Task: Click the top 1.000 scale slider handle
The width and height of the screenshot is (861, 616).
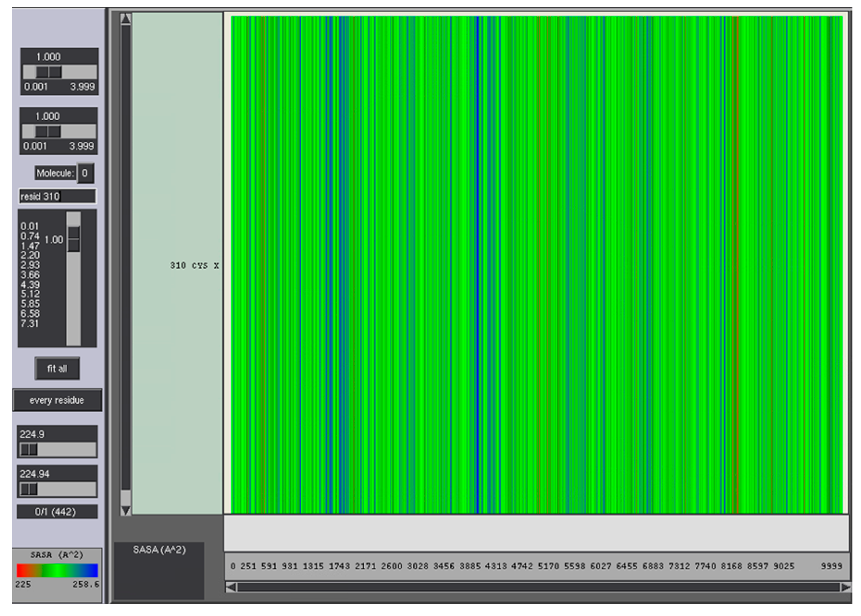Action: coord(49,72)
